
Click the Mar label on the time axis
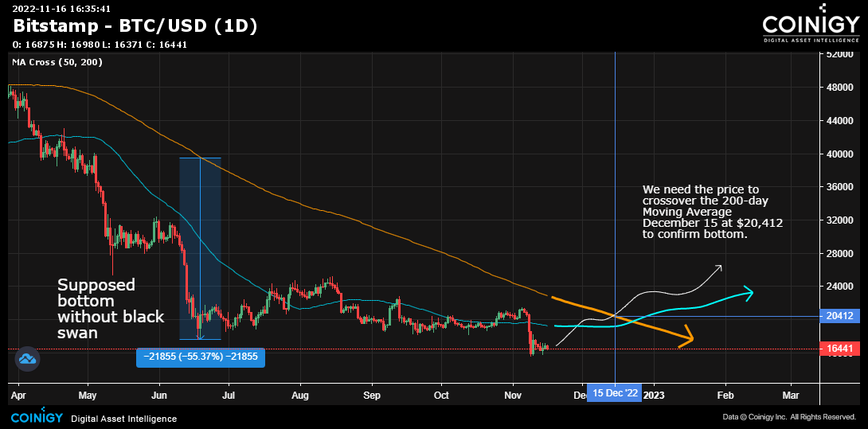pos(791,396)
